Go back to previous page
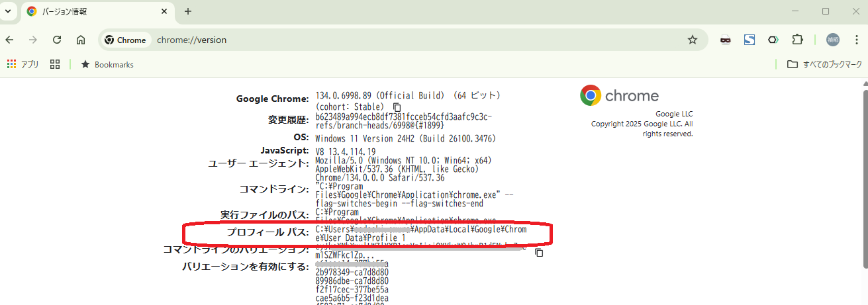The image size is (868, 305). pyautogui.click(x=10, y=40)
